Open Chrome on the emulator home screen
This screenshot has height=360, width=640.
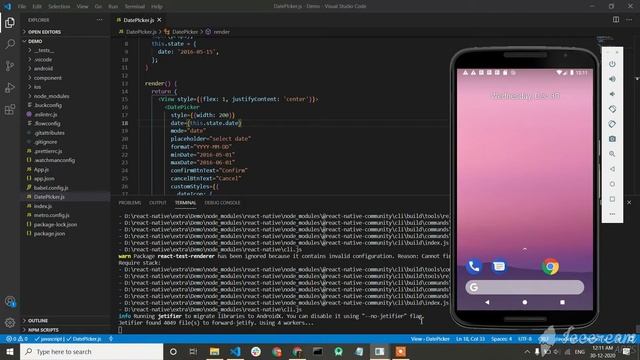550,267
